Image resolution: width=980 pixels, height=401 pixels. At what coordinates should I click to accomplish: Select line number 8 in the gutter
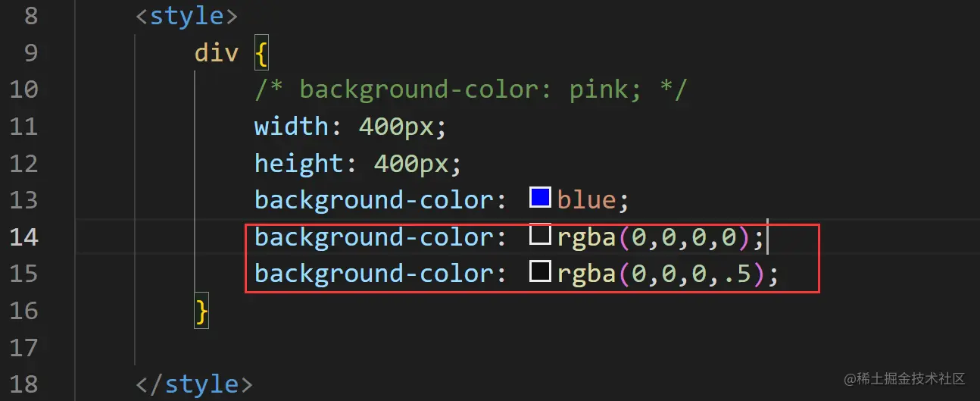point(30,16)
